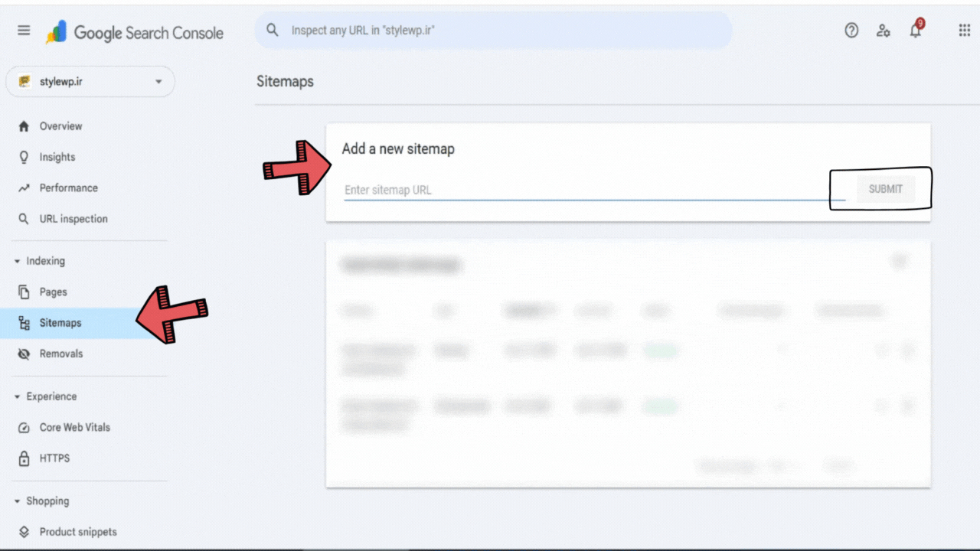
Task: Select the URL inspection magnifier icon
Action: (x=25, y=219)
